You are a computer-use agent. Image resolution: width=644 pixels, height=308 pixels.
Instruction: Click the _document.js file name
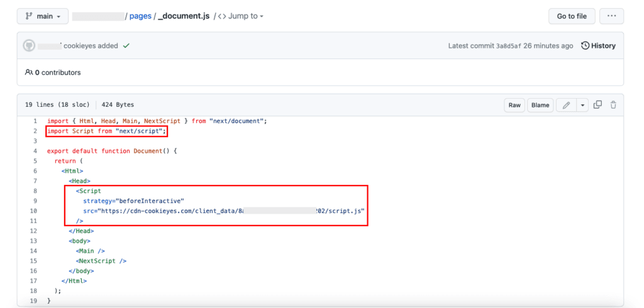pos(184,16)
